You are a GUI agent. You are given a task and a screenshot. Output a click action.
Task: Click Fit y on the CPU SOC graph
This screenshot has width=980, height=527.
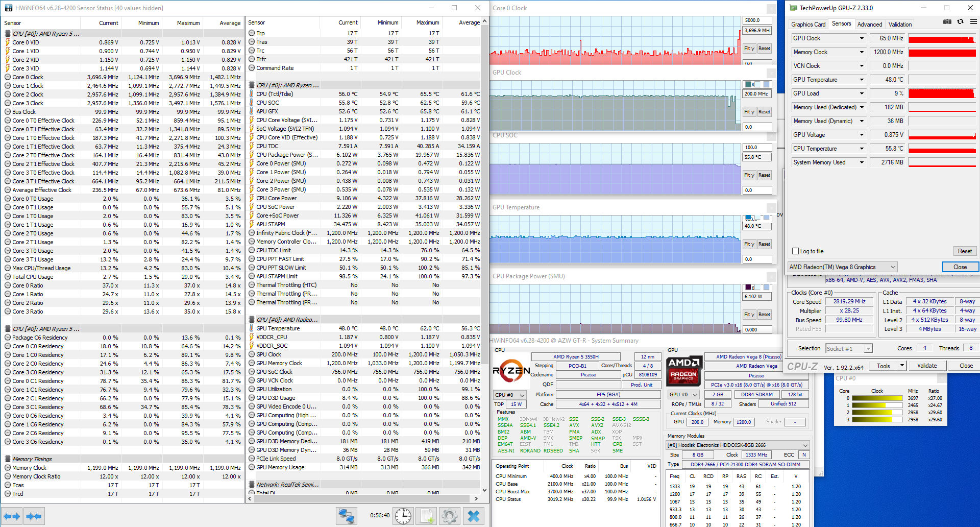(x=749, y=175)
